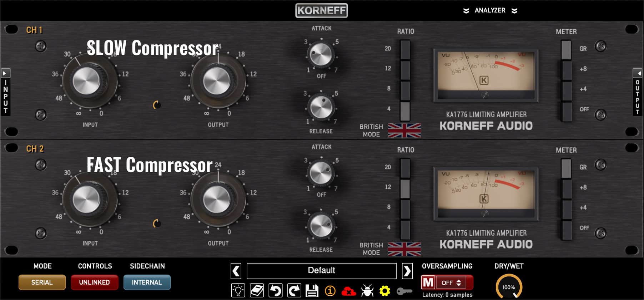Image resolution: width=644 pixels, height=300 pixels.
Task: Go to previous preset with left arrow
Action: (236, 271)
